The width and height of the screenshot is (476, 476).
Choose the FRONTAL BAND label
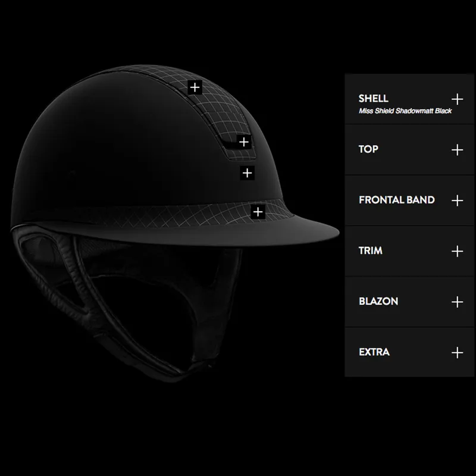[396, 201]
